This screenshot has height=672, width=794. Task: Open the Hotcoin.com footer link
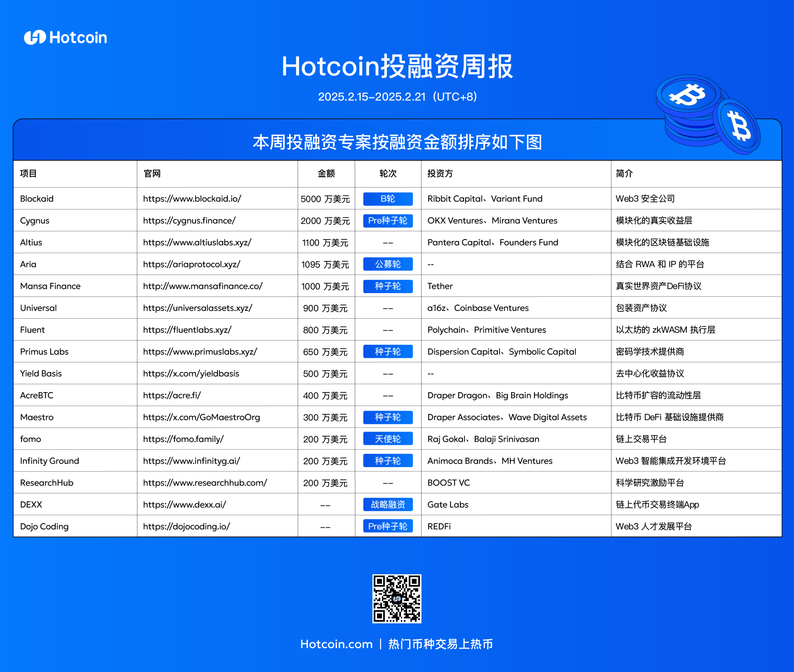pyautogui.click(x=336, y=644)
